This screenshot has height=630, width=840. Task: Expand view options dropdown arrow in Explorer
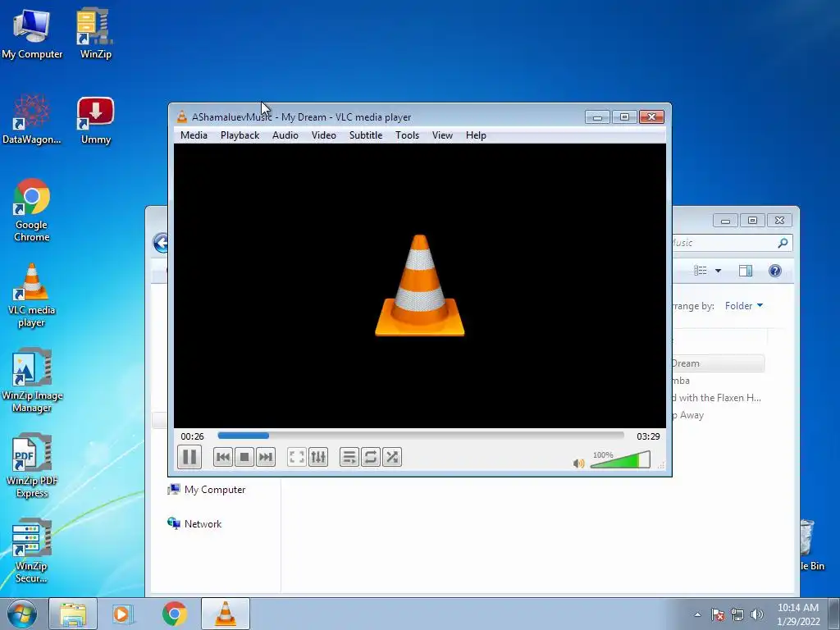coord(718,271)
